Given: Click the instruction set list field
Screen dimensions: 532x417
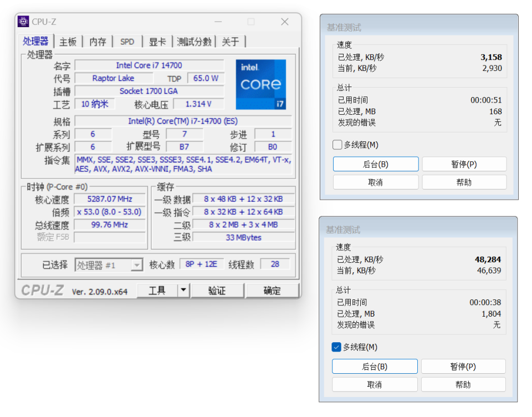Looking at the screenshot, I should click(183, 164).
